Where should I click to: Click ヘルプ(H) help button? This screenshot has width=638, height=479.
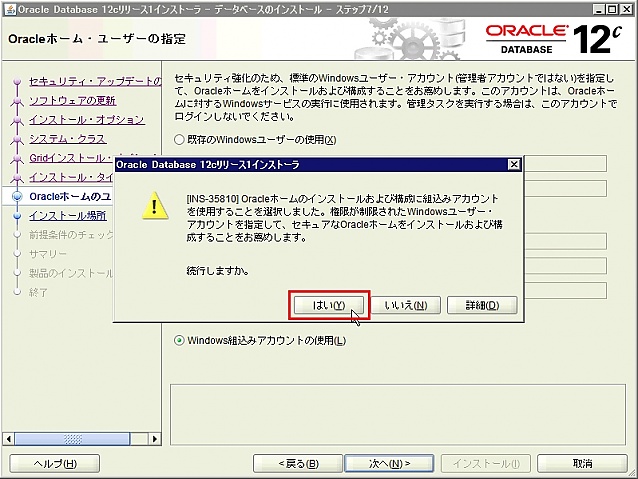[55, 464]
